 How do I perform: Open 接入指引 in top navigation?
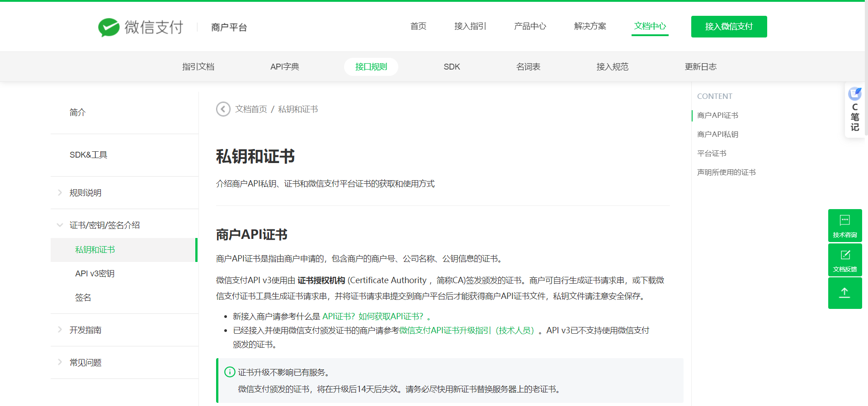(470, 26)
